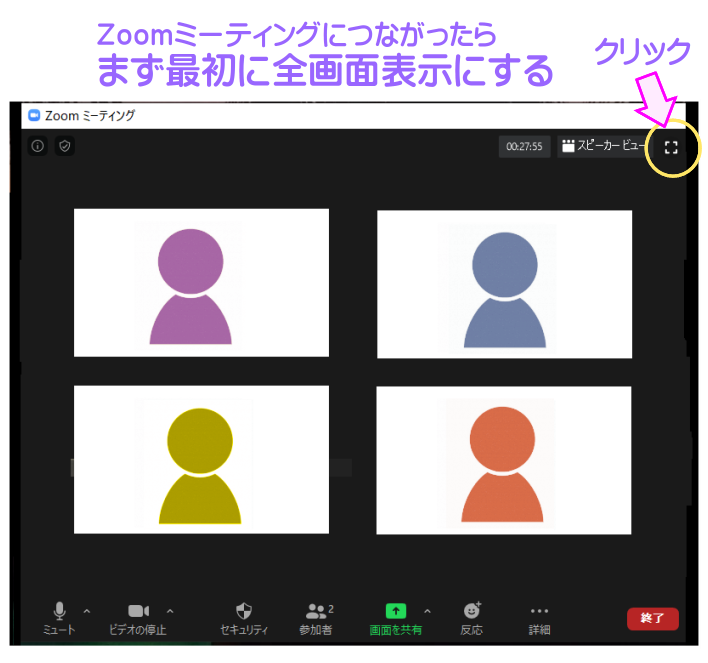Open Reactions (反応) emoji menu

tap(471, 618)
